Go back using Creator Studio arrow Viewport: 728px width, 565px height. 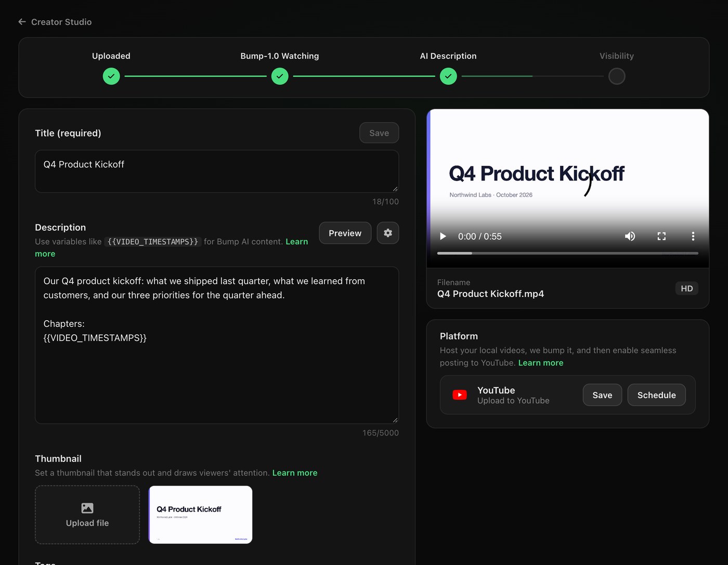pyautogui.click(x=22, y=22)
